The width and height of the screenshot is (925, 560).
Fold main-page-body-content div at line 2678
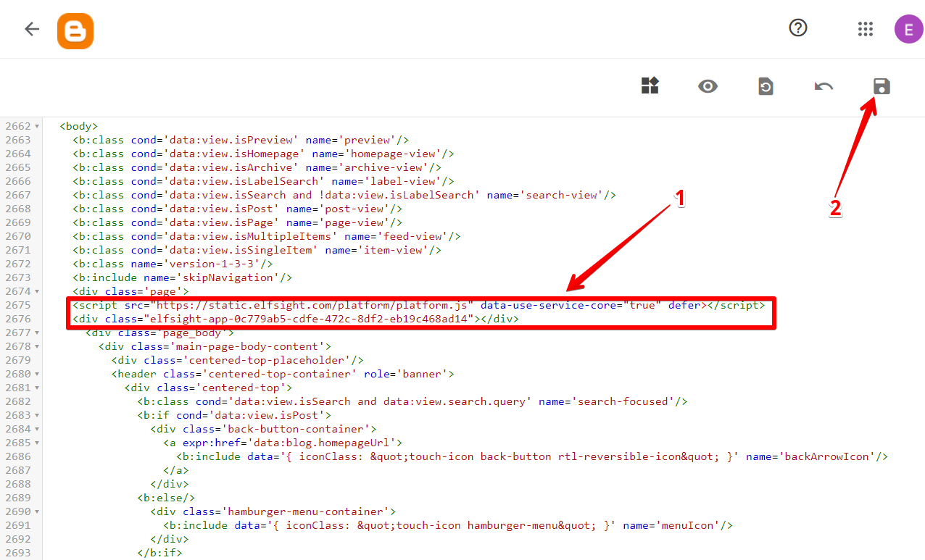pyautogui.click(x=37, y=346)
